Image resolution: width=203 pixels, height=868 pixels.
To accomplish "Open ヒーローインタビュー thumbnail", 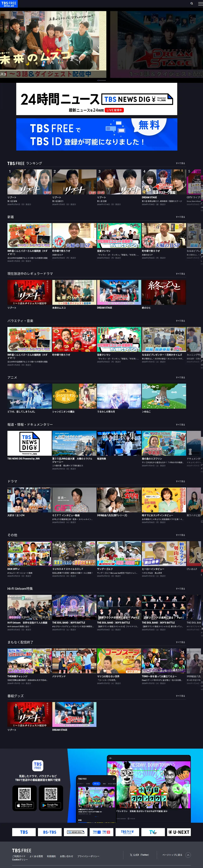I will pos(164,554).
